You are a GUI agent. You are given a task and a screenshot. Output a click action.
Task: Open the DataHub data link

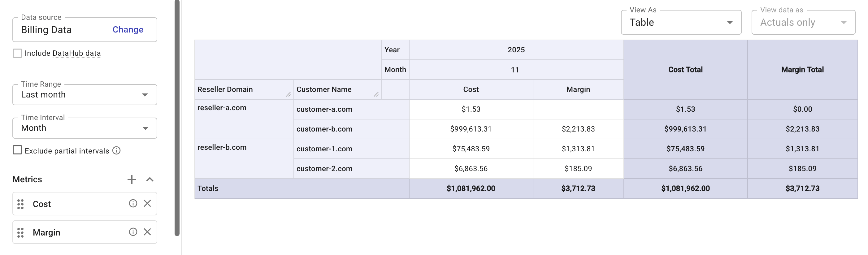point(76,53)
